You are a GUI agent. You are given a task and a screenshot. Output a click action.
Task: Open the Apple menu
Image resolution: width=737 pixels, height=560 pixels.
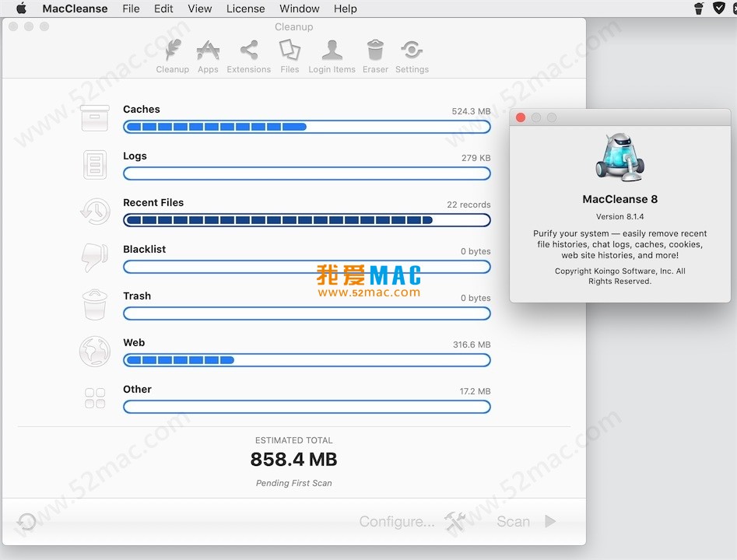pos(21,9)
